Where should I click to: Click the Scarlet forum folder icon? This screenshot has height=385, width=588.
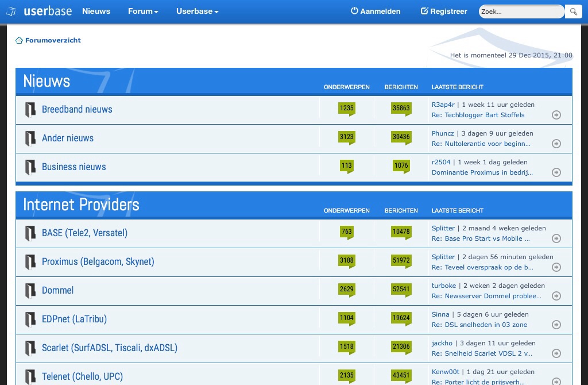click(x=30, y=348)
